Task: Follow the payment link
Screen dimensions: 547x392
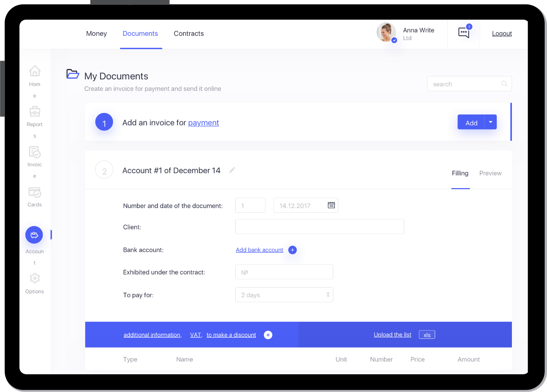Action: (203, 123)
